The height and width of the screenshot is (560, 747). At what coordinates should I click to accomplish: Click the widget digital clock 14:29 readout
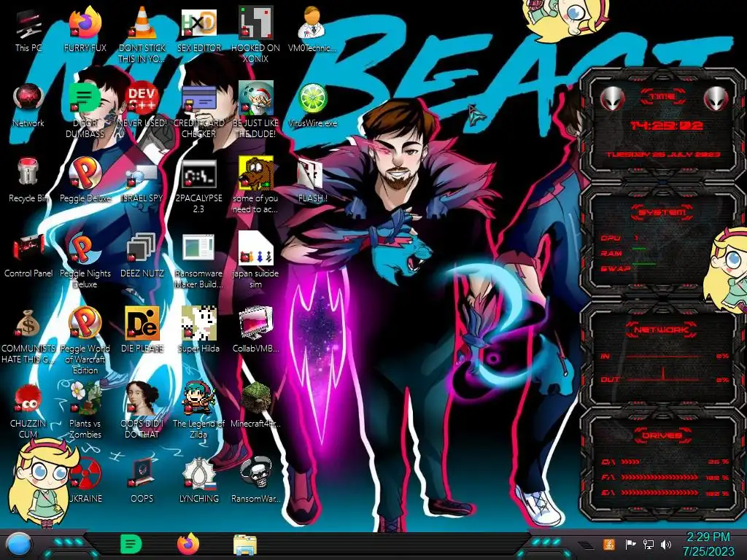666,125
